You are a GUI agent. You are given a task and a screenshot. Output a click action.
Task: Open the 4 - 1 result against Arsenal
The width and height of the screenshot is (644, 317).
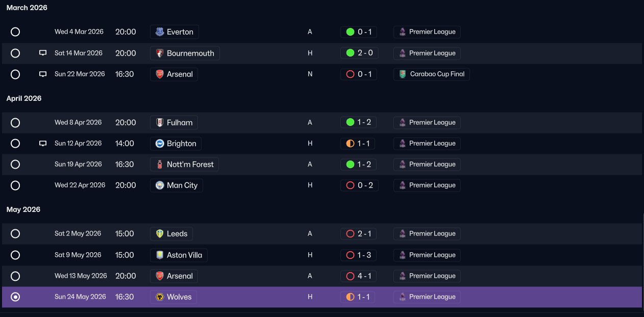click(x=359, y=276)
